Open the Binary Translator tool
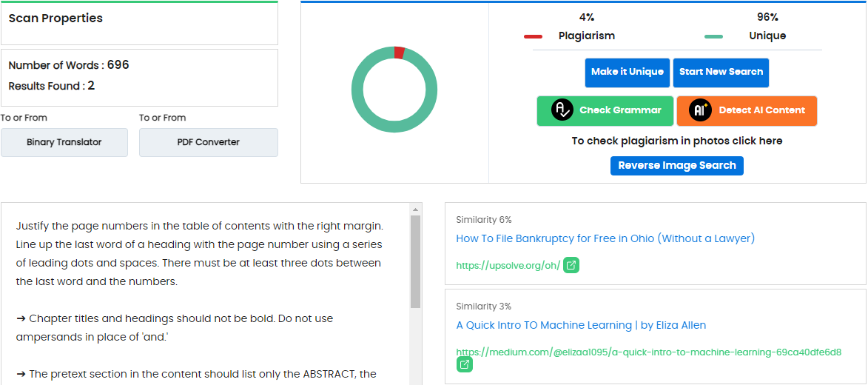 coord(64,142)
